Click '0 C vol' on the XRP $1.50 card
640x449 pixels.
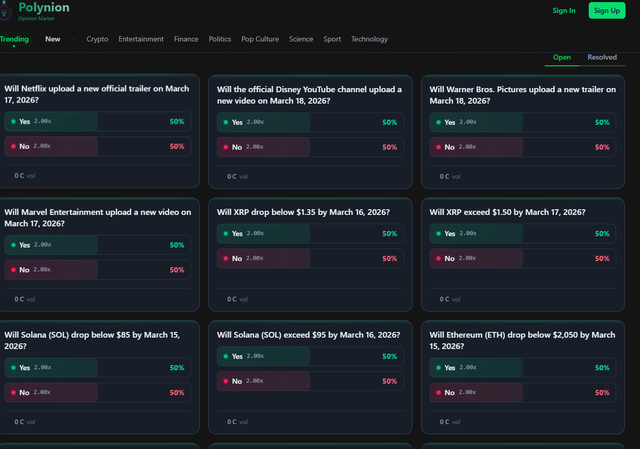click(x=450, y=300)
